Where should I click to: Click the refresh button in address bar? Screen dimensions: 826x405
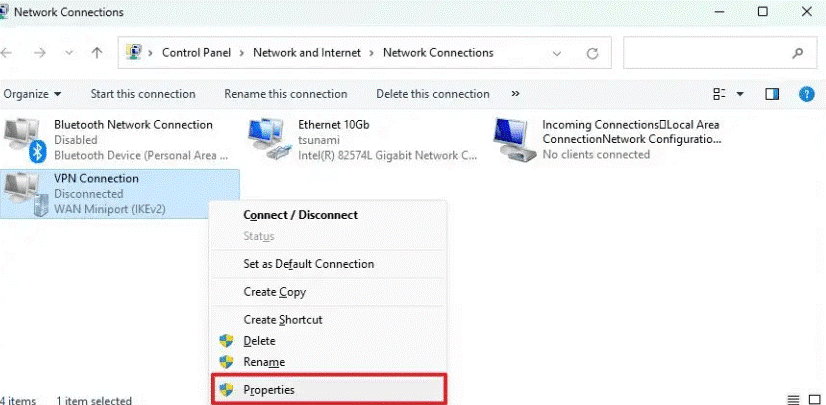point(592,53)
